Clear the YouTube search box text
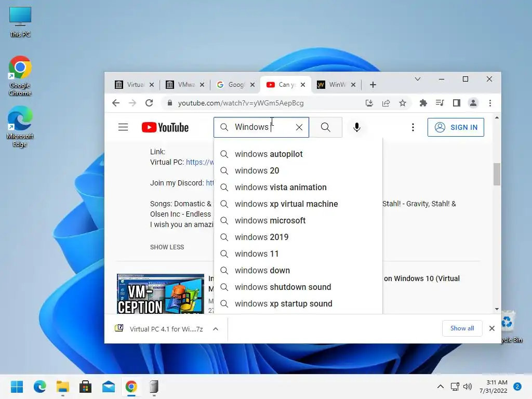The image size is (532, 399). point(299,127)
